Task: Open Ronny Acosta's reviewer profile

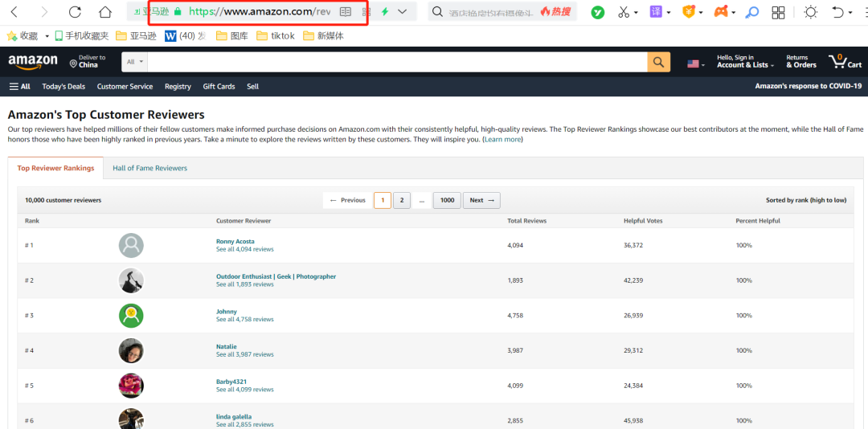Action: point(235,241)
